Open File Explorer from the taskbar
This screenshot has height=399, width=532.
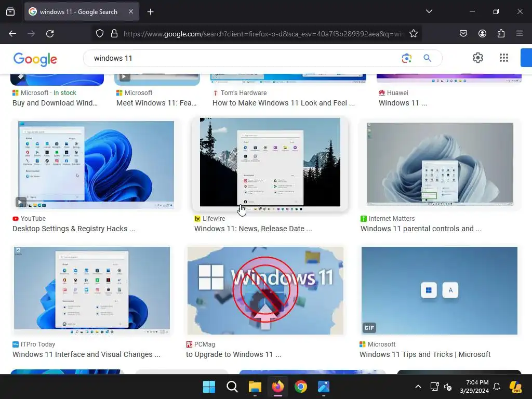(x=255, y=387)
